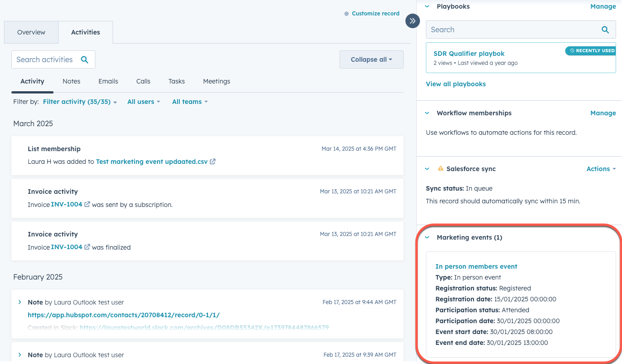
Task: Click external link icon beside finalized INV-1004
Action: click(x=87, y=247)
